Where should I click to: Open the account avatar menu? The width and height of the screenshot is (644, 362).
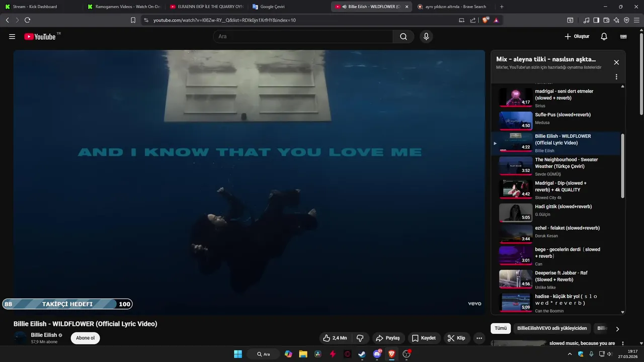click(x=623, y=37)
